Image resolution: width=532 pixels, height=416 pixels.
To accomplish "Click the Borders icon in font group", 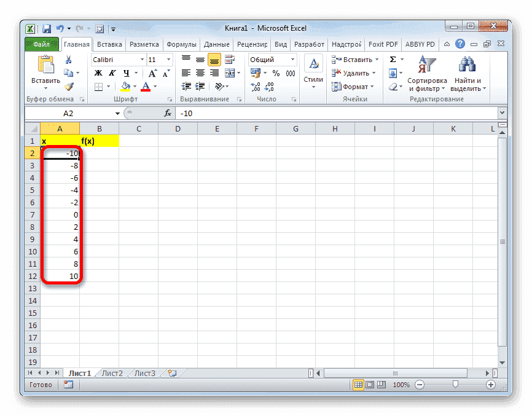I will [99, 87].
